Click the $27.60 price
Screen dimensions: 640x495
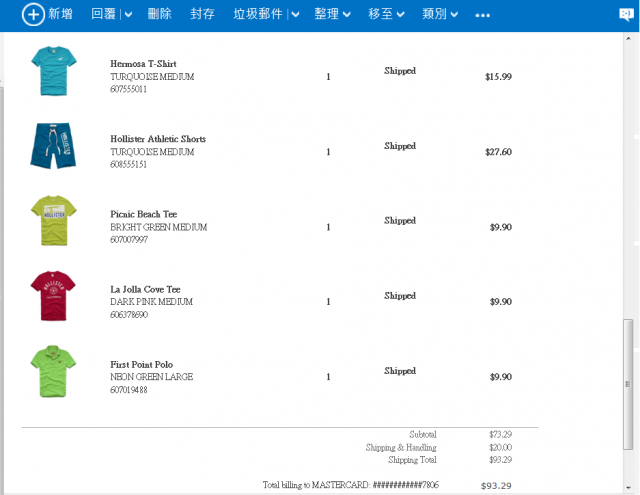[x=498, y=152]
